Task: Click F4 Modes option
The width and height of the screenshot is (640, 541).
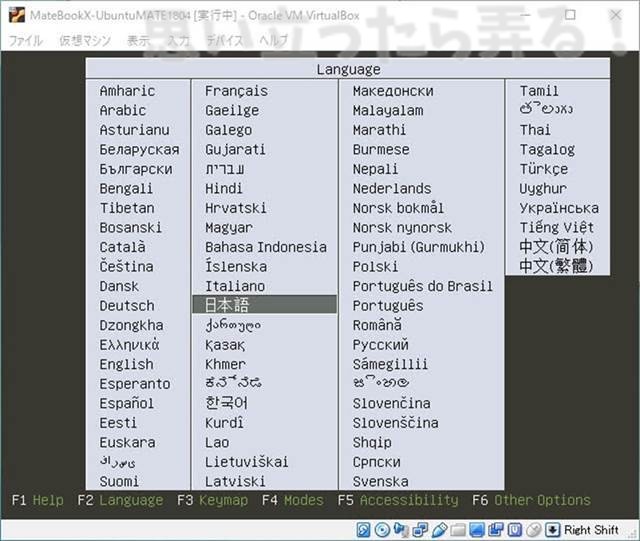Action: click(x=293, y=500)
